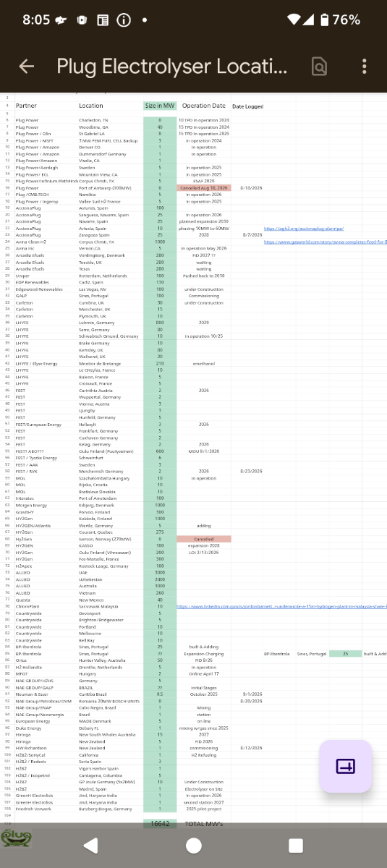Screen dimensions: 387x868
Task: Select the Pushed back to 2030 cell
Action: click(x=203, y=276)
